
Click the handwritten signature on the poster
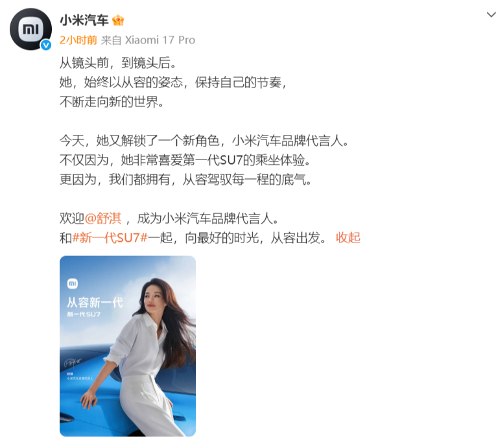click(x=73, y=363)
